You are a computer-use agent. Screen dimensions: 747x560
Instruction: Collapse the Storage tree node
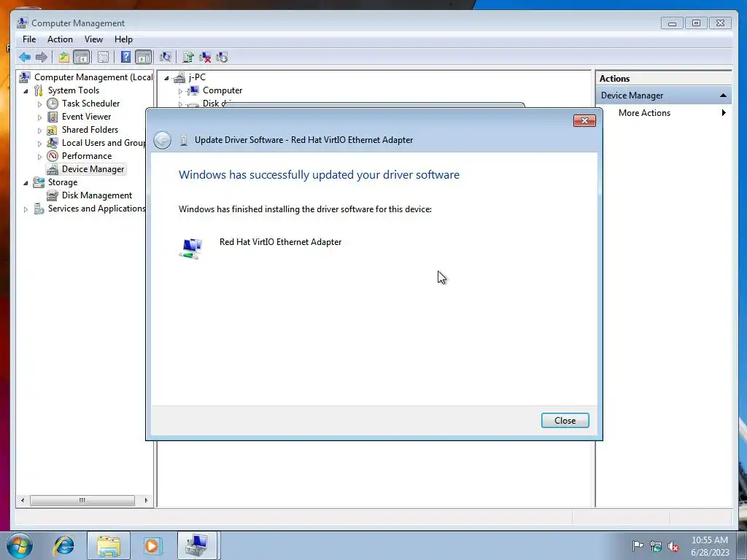tap(26, 182)
